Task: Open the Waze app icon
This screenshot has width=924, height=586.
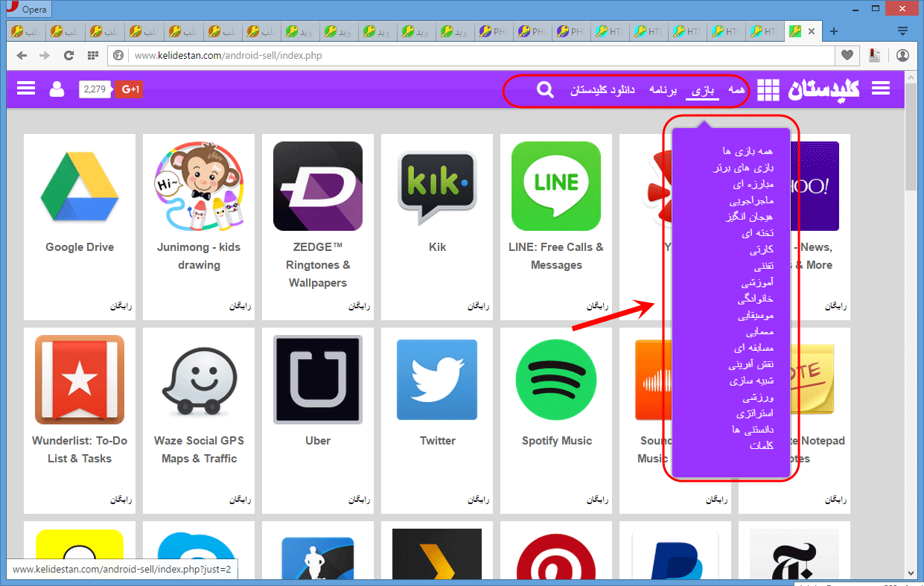Action: (x=199, y=380)
